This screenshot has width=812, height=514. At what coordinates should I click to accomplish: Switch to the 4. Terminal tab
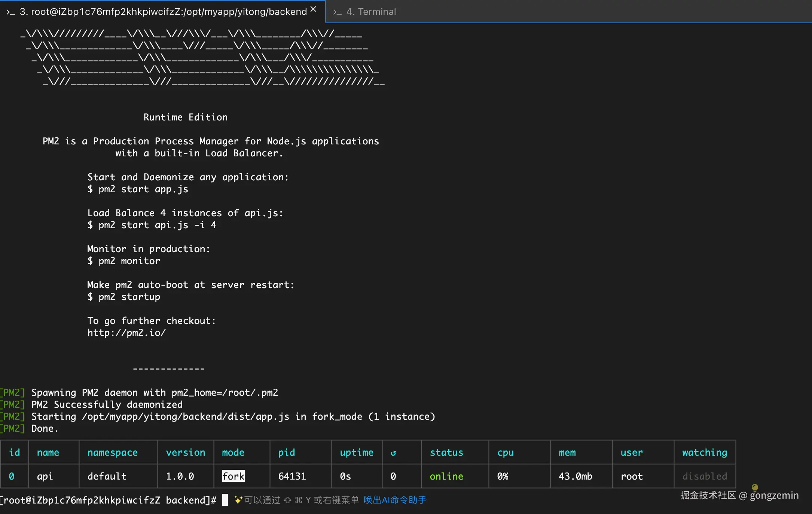(370, 12)
